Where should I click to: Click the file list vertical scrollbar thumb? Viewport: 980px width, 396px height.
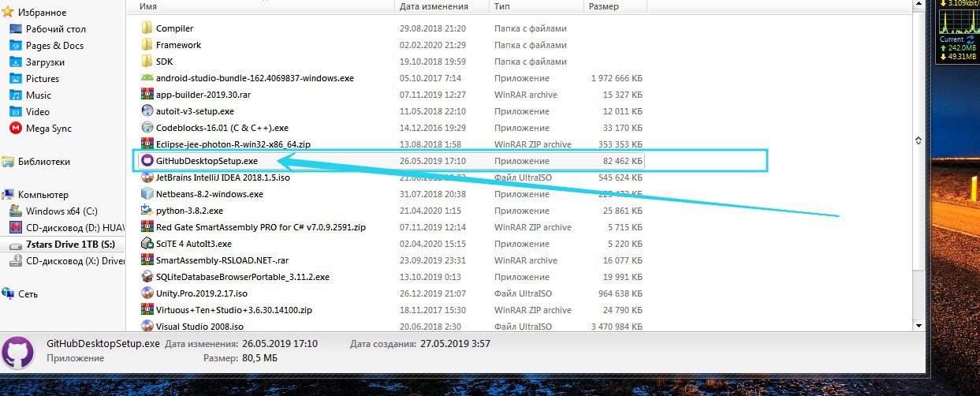coord(918,140)
